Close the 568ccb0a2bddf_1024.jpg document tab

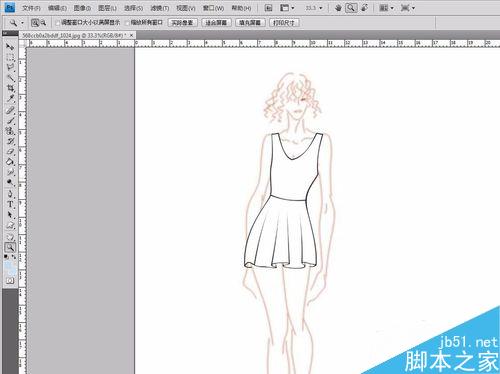click(132, 35)
